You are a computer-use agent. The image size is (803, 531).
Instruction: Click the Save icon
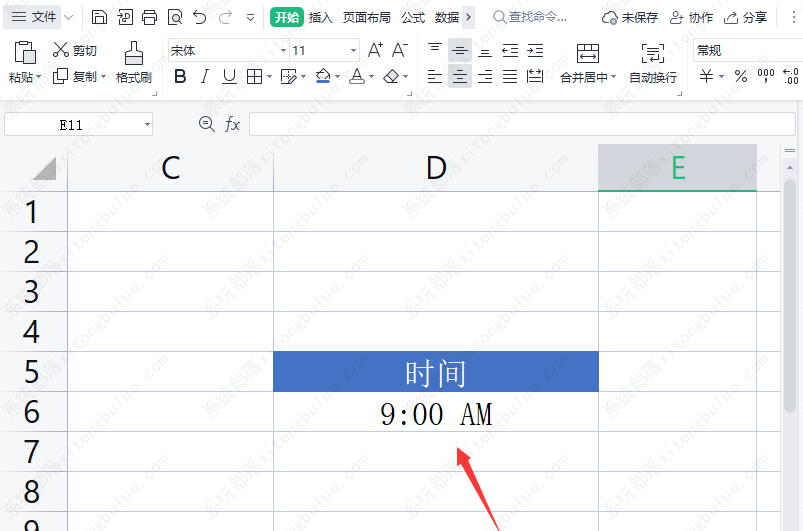point(99,17)
